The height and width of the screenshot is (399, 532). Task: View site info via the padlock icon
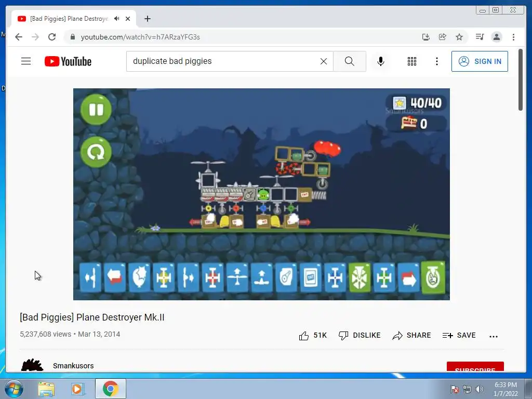click(x=73, y=37)
